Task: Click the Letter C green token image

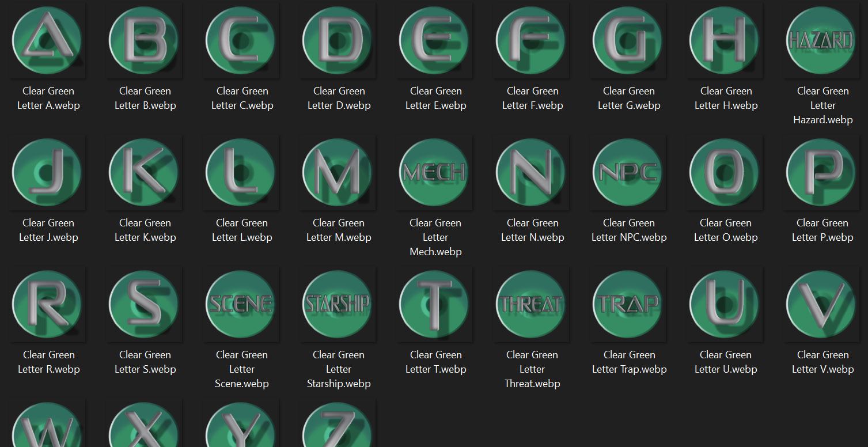Action: 241,40
